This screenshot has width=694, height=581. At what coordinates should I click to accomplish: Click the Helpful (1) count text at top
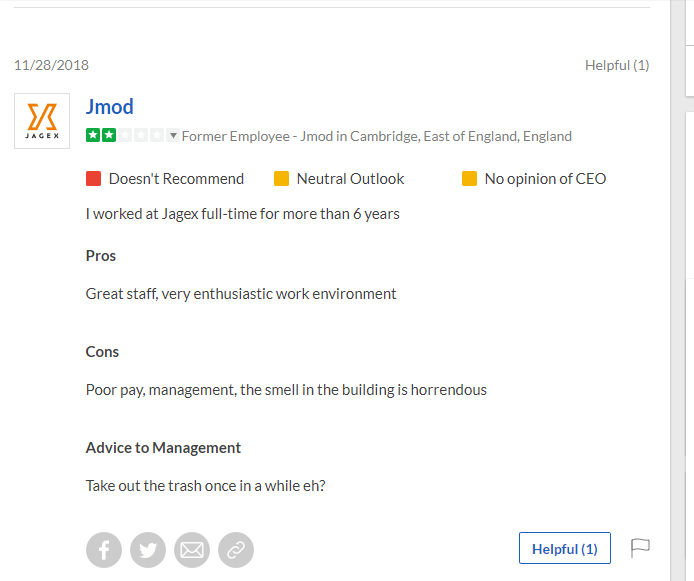point(617,65)
